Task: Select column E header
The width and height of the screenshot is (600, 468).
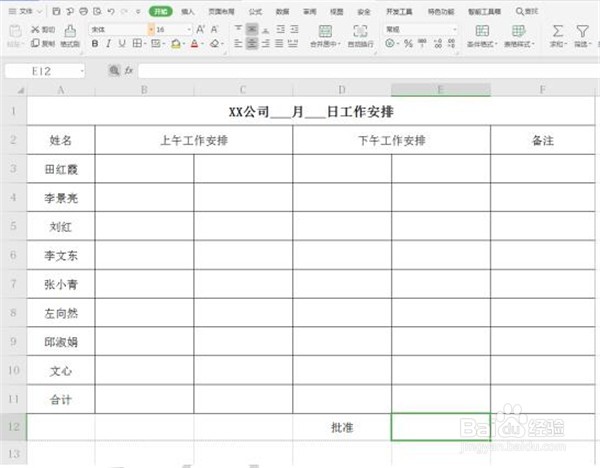Action: pyautogui.click(x=440, y=90)
